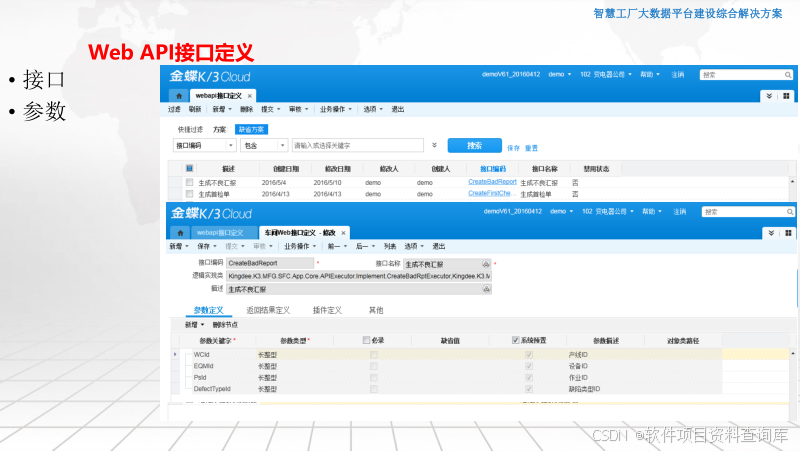Screen dimensions: 800x451
Task: Click 过滤 in upper list toolbar
Action: [x=174, y=109]
